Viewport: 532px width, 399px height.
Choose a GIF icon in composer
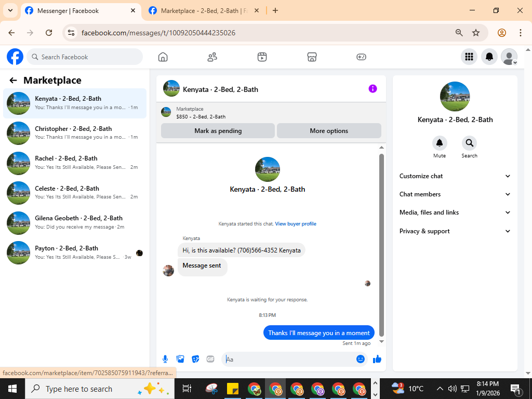click(210, 359)
